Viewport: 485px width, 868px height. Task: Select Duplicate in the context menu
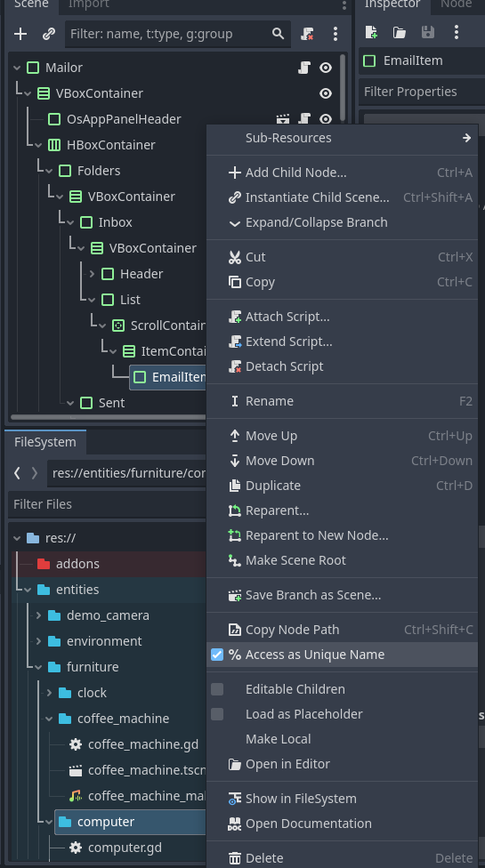342,486
